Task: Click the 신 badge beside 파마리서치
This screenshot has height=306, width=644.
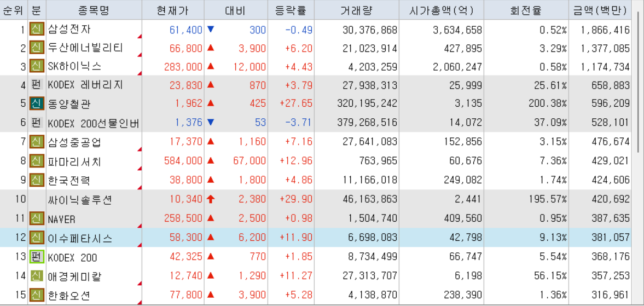Action: click(37, 160)
